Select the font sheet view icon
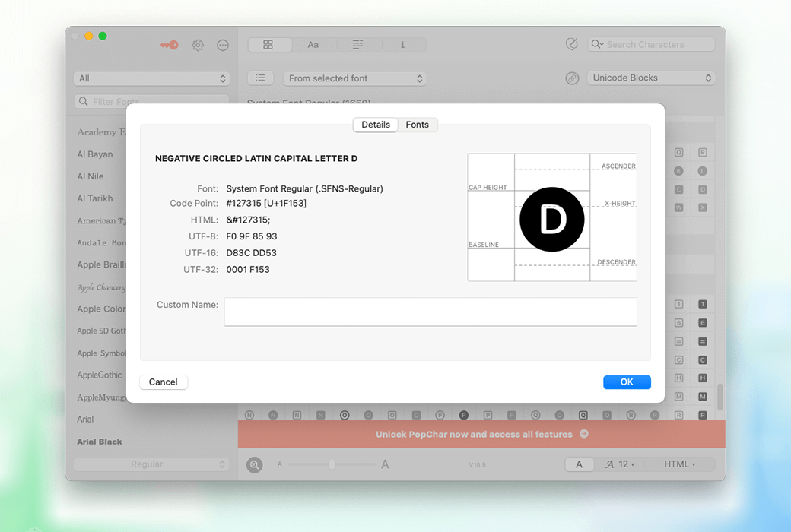791x532 pixels. click(x=357, y=45)
